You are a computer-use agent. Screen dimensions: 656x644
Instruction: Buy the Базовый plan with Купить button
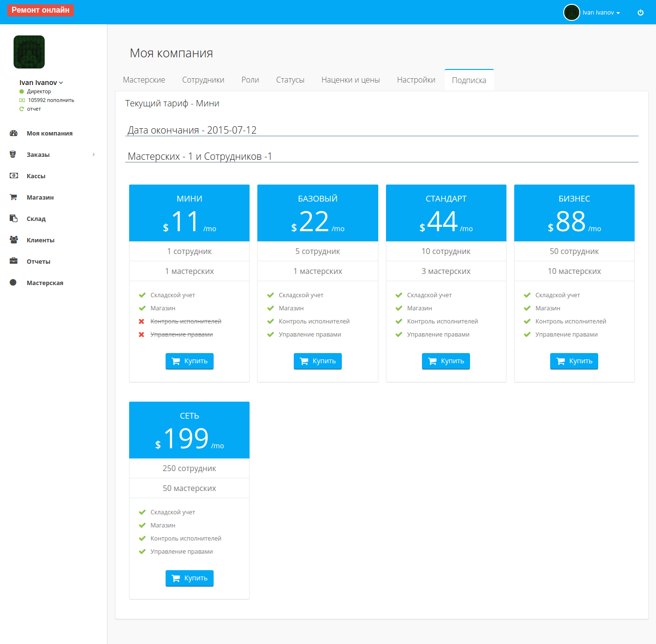coord(318,361)
